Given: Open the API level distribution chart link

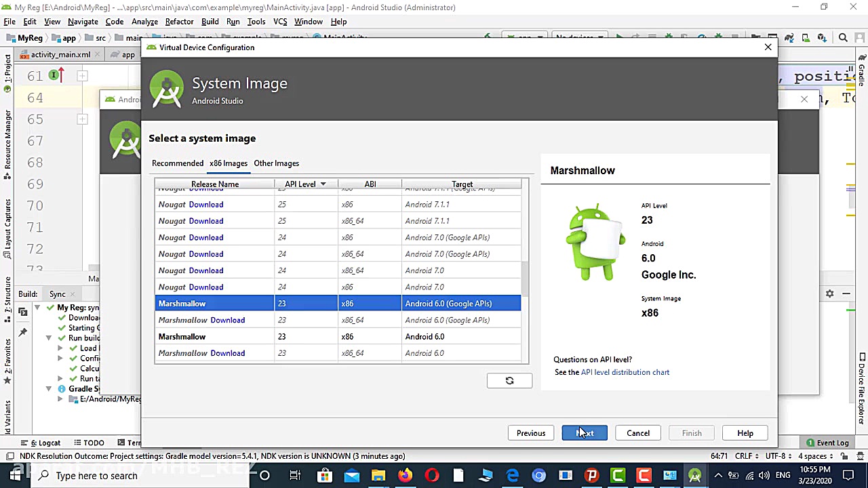Looking at the screenshot, I should [x=625, y=372].
